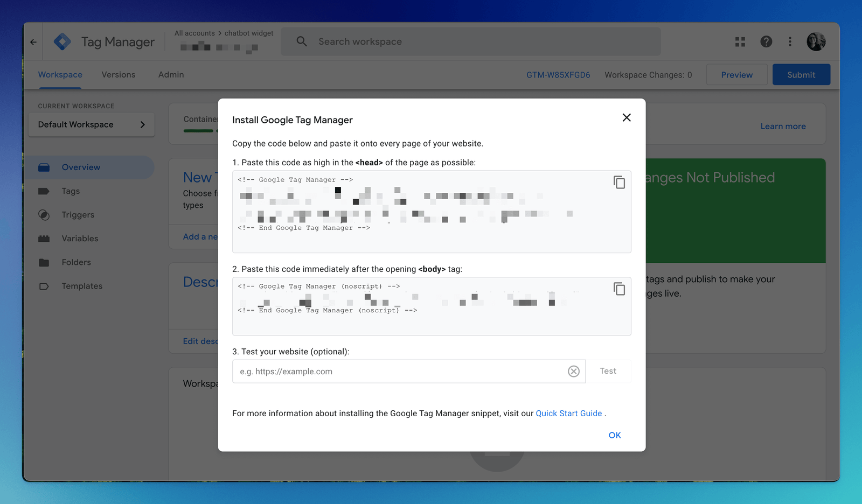Expand the Default Workspace selector
The height and width of the screenshot is (504, 862).
click(92, 125)
